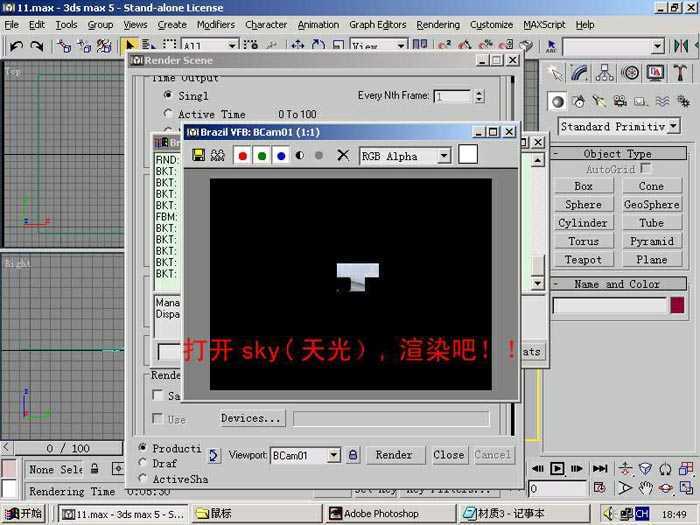This screenshot has width=700, height=525.
Task: Click the Render button
Action: pyautogui.click(x=394, y=455)
